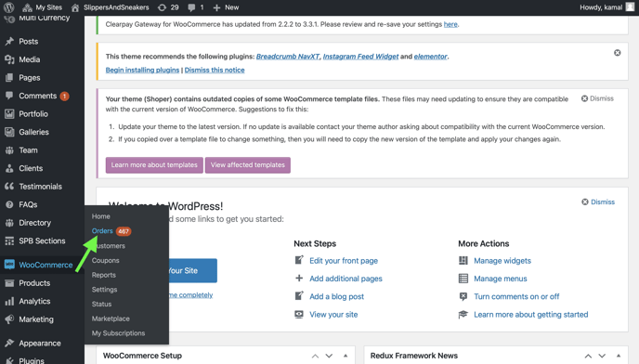This screenshot has width=639, height=364.
Task: Move Redux Framework News widget up
Action: click(x=588, y=356)
